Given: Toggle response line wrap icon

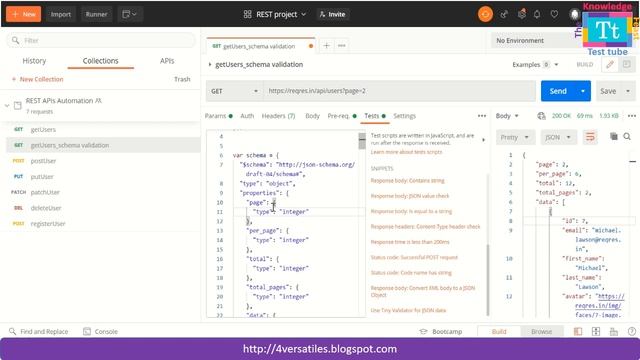Looking at the screenshot, I should 590,137.
